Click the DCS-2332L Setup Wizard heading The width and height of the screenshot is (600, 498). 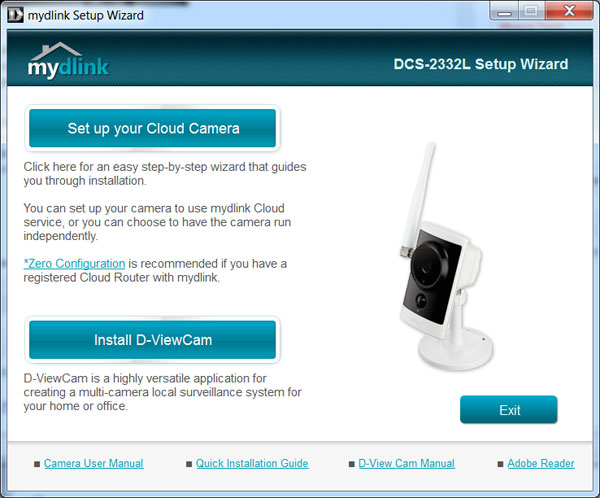pyautogui.click(x=481, y=64)
